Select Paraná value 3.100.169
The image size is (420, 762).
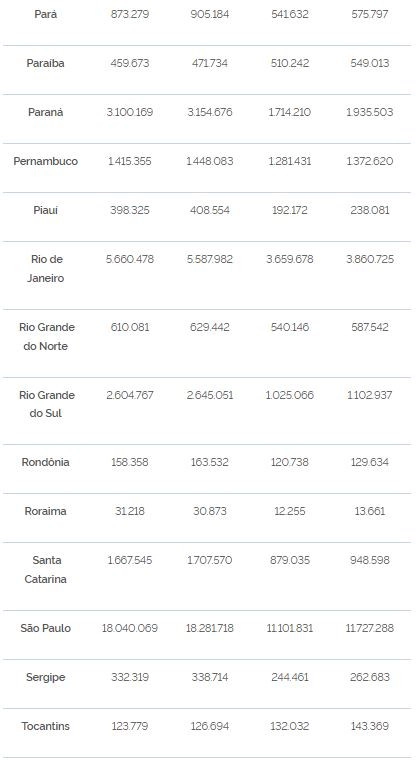(130, 112)
